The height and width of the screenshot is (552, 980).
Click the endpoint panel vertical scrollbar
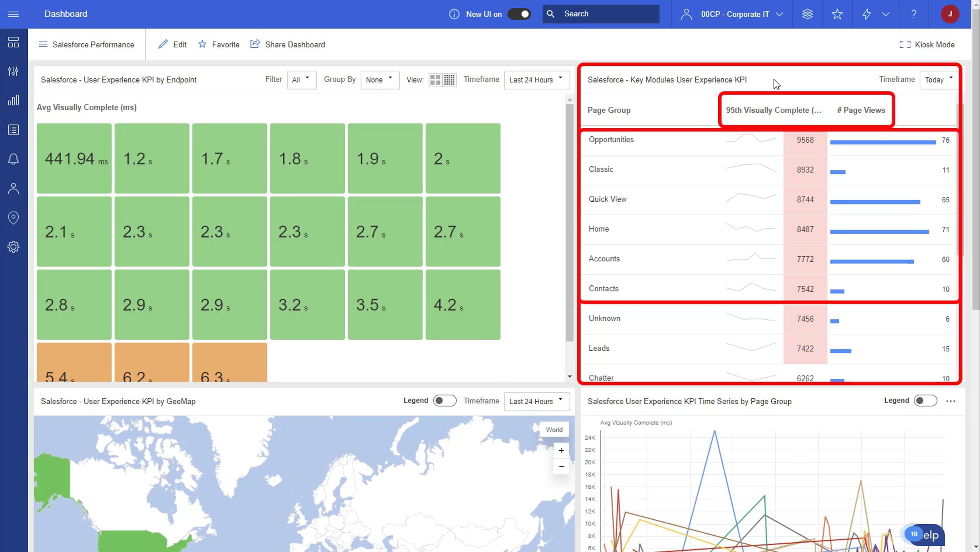point(570,223)
